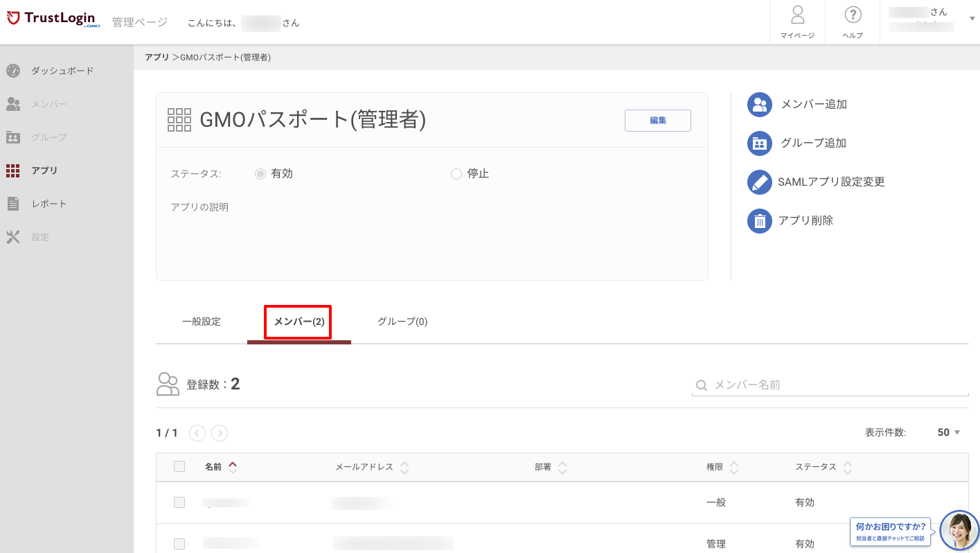Click the apps grid icon in sidebar
Screen dimensions: 980x553
click(x=13, y=170)
